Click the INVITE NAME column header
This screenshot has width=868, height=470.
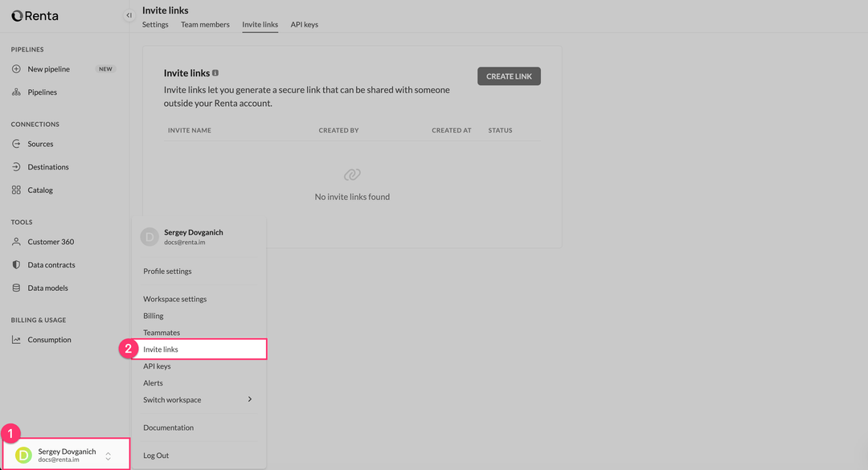point(190,130)
